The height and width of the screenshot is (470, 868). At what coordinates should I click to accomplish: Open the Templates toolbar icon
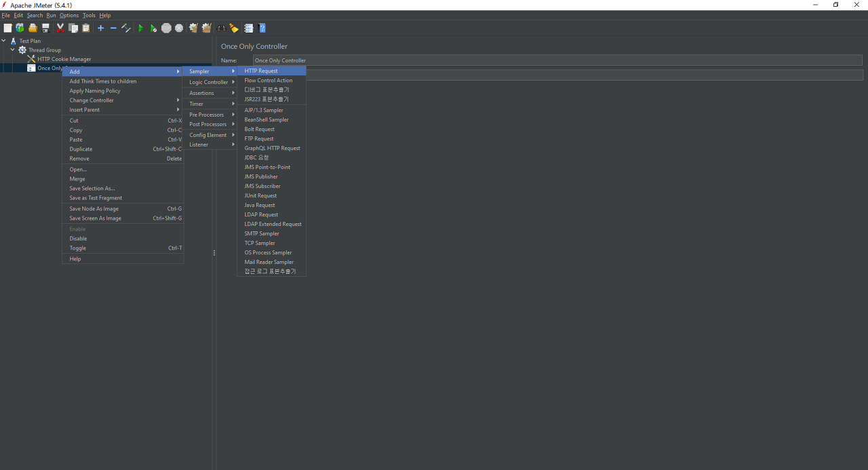coord(20,28)
